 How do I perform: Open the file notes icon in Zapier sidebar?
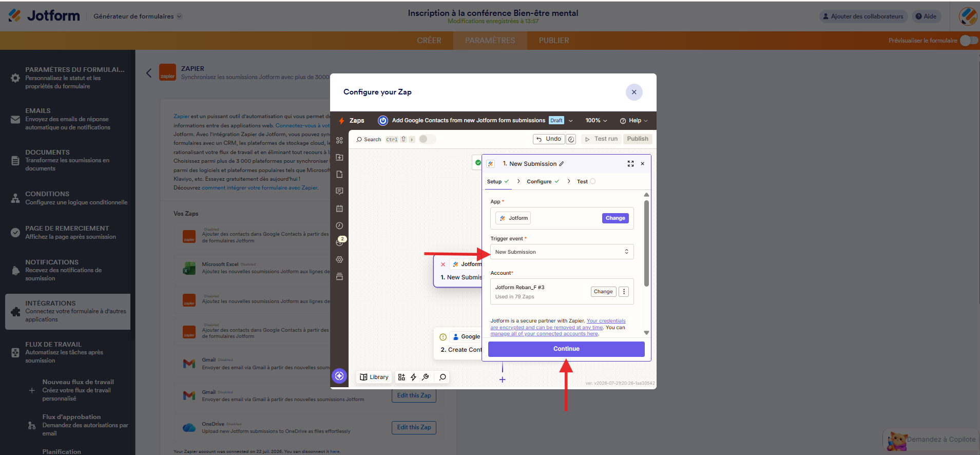(339, 175)
